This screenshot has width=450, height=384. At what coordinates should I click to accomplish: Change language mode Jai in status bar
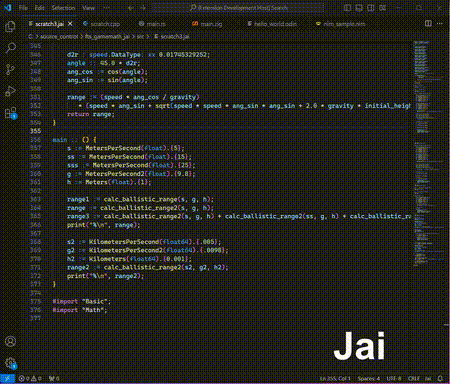428,379
